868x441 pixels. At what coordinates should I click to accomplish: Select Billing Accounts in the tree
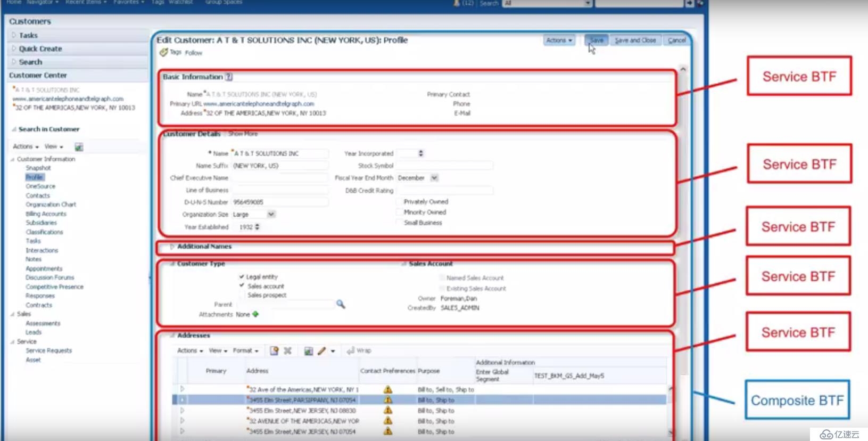point(46,214)
